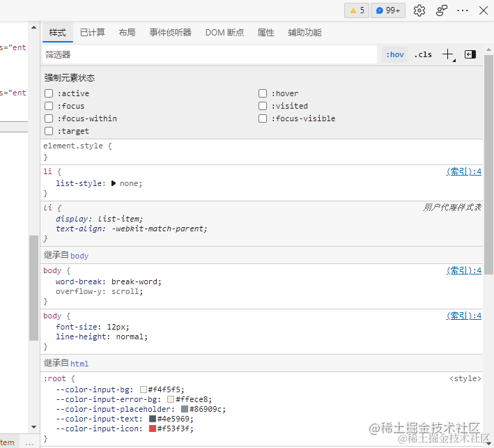Enable the :focus-within checkbox
This screenshot has width=494, height=448.
(x=49, y=118)
